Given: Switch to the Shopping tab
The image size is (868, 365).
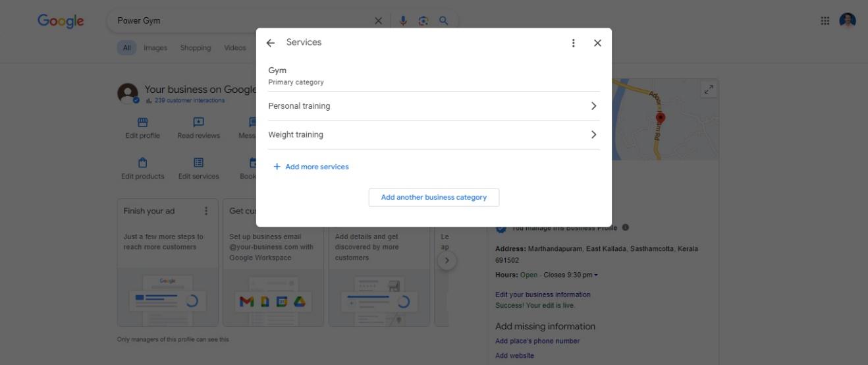Looking at the screenshot, I should coord(196,47).
